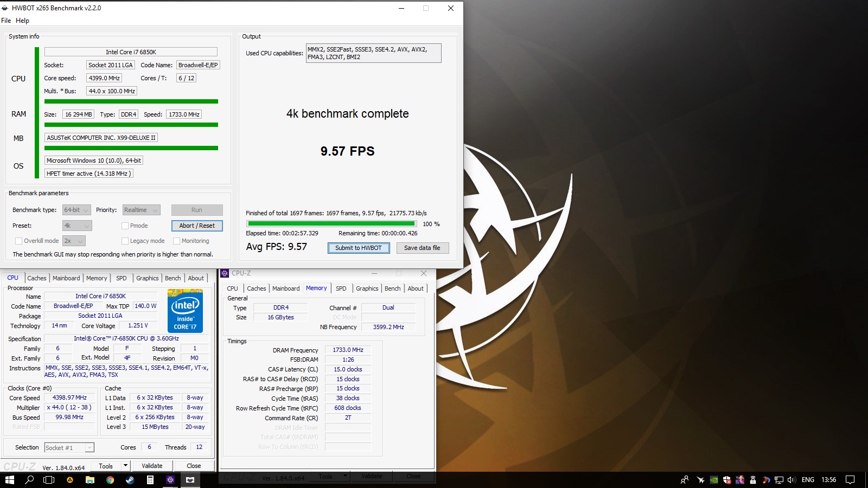868x488 pixels.
Task: Click the CPU-Z icon in the Memory window title bar
Action: (x=225, y=273)
